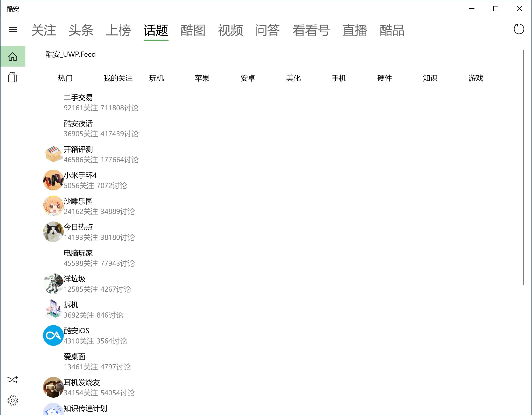The height and width of the screenshot is (415, 532).
Task: Open the shopping bag sidebar icon
Action: pyautogui.click(x=12, y=77)
